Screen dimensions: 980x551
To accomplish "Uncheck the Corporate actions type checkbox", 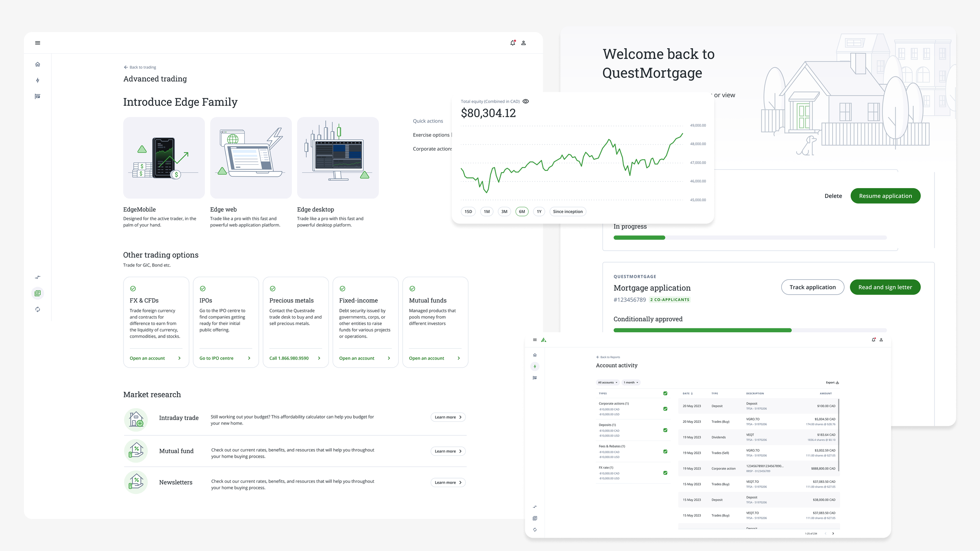I will click(665, 409).
